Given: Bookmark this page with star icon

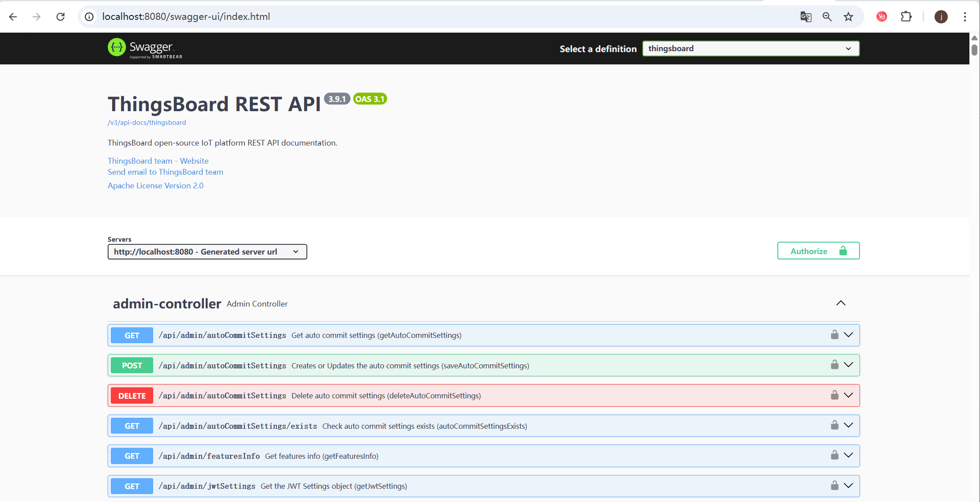Looking at the screenshot, I should pyautogui.click(x=848, y=17).
